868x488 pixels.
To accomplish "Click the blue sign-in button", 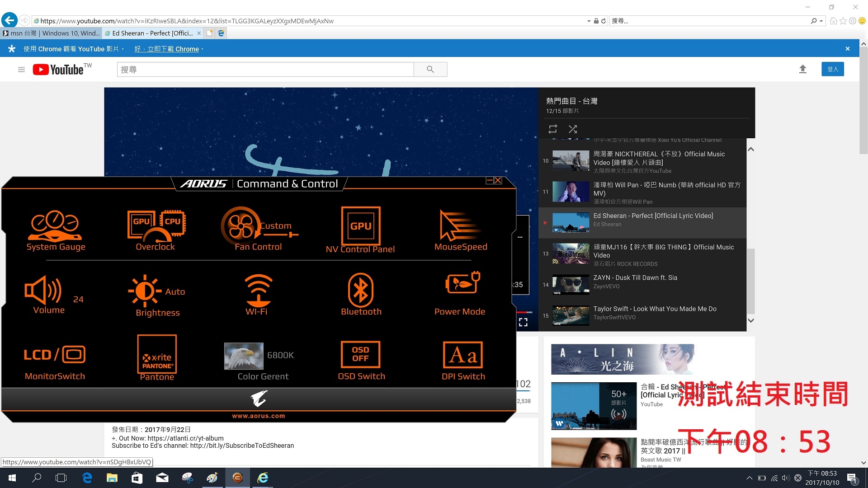I will click(x=832, y=69).
